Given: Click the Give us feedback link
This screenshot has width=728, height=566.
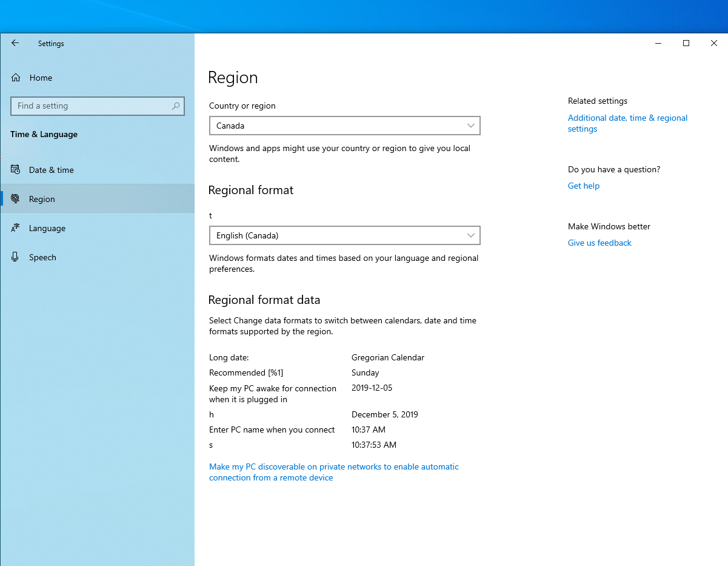Looking at the screenshot, I should coord(599,243).
